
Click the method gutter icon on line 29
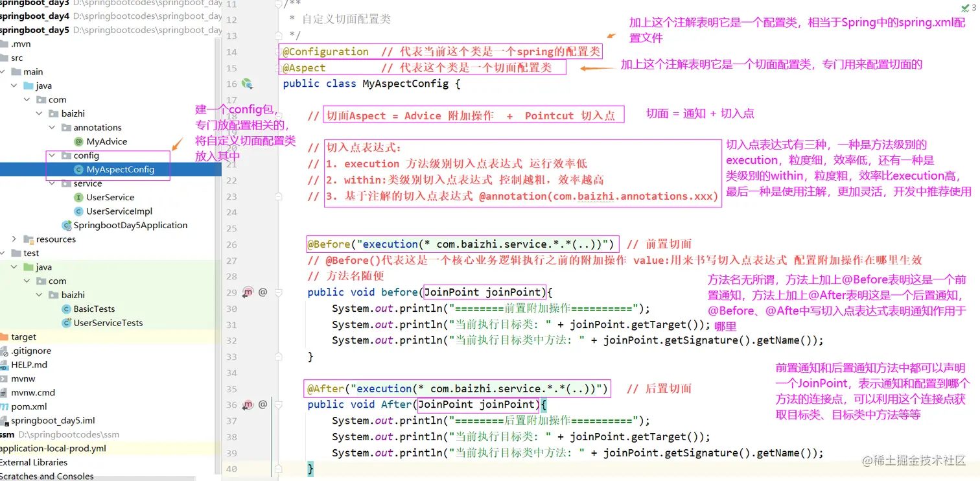click(x=248, y=292)
